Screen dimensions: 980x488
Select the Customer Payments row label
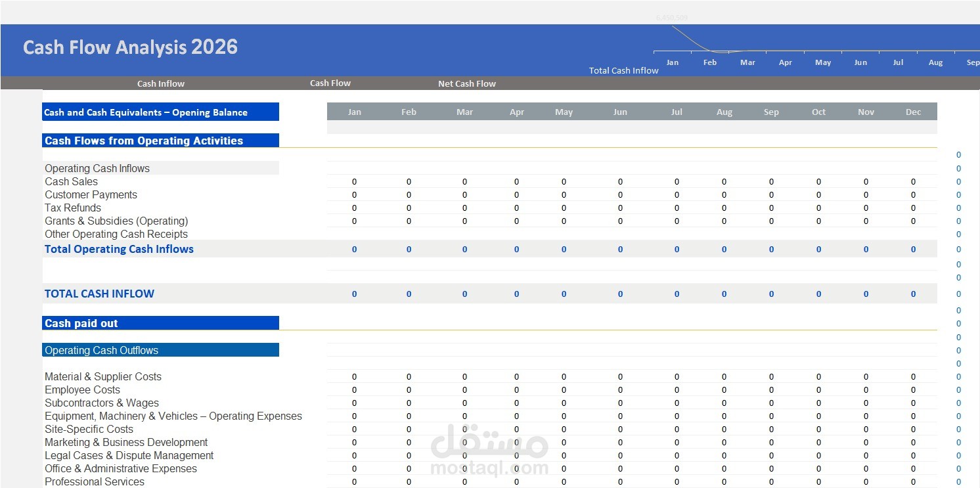[91, 194]
